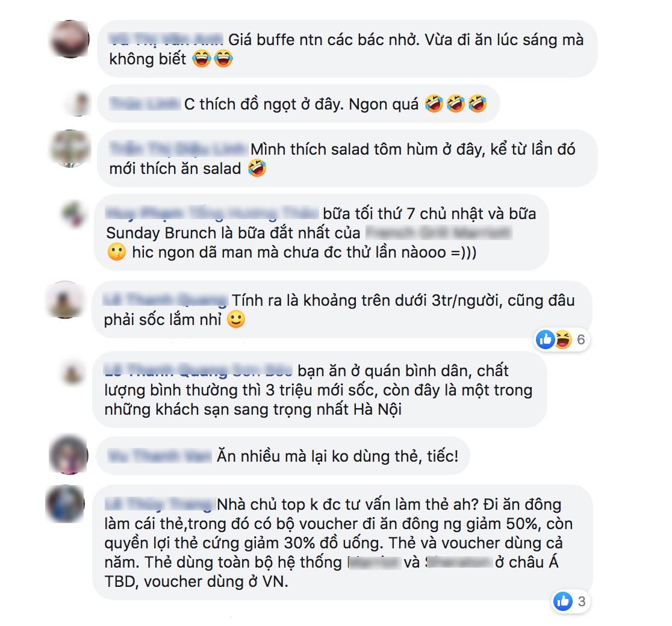This screenshot has height=626, width=672.
Task: Click the avatar beside the 'Giá buffe' comment
Action: click(70, 39)
